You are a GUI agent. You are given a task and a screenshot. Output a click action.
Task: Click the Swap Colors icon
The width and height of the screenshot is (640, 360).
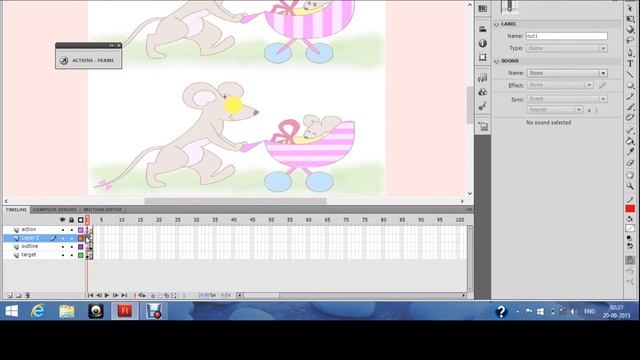pos(630,246)
